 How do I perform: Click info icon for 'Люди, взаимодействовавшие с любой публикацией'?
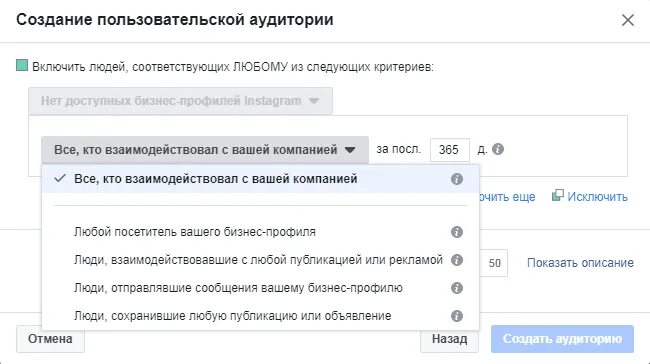pyautogui.click(x=456, y=260)
